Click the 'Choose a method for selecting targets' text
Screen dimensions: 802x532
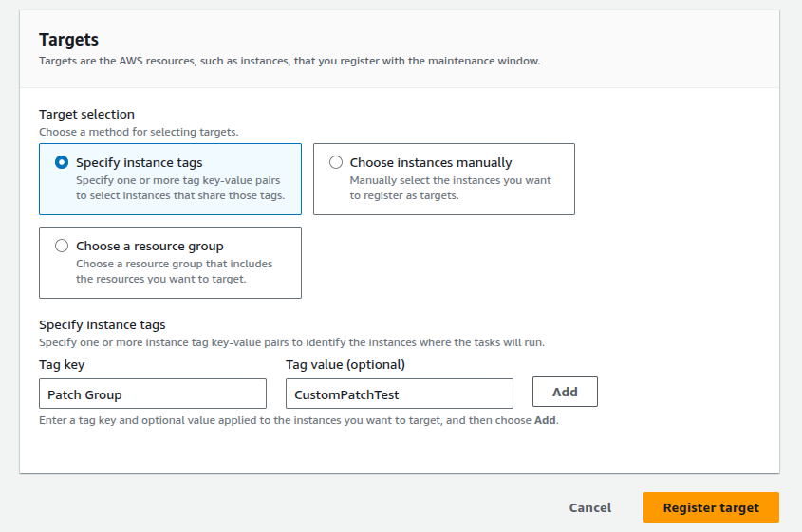[139, 132]
